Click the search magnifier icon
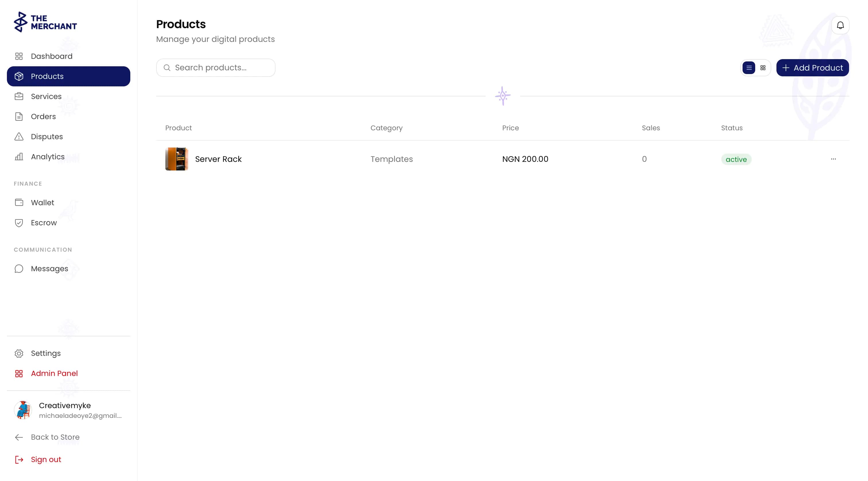868x481 pixels. point(167,68)
